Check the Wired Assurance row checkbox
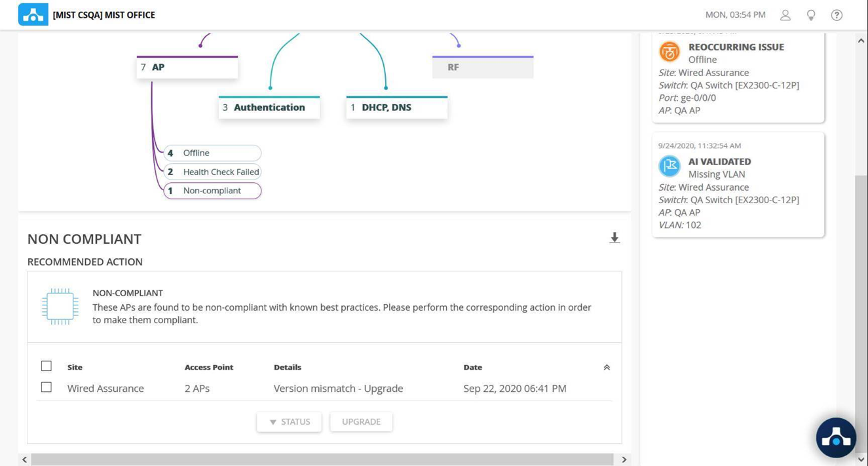This screenshot has height=466, width=868. pyautogui.click(x=47, y=387)
